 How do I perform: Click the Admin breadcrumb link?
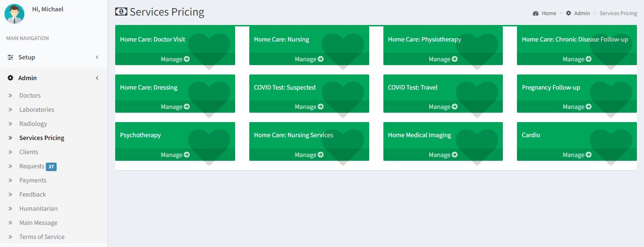582,13
